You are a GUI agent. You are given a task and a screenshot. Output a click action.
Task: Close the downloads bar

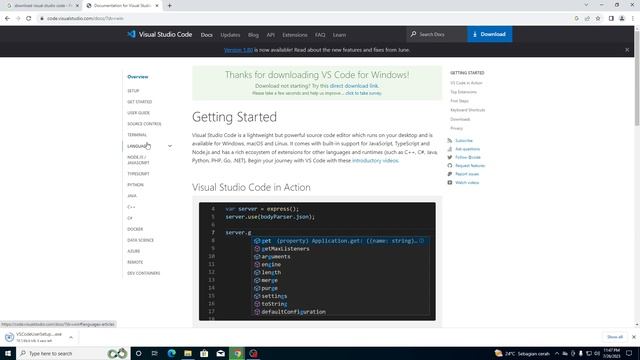[x=633, y=337]
